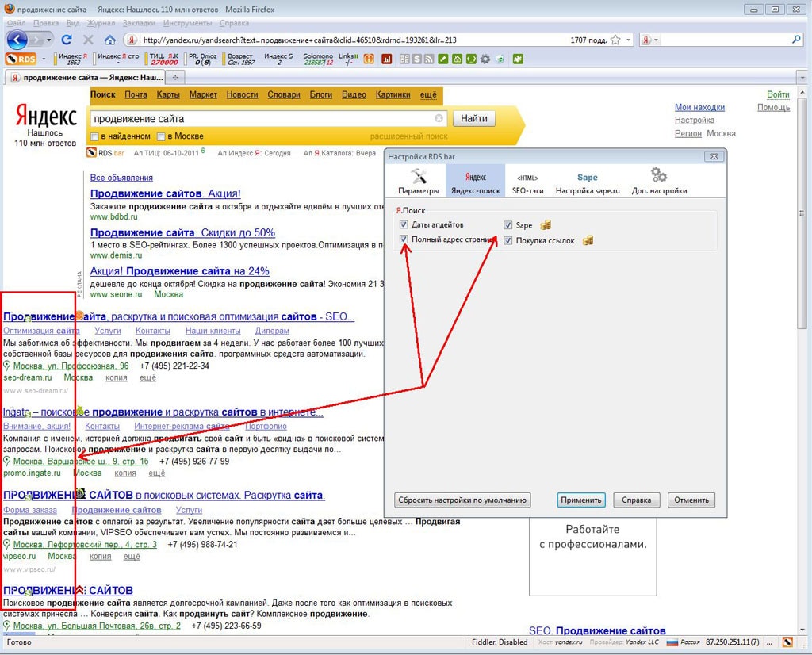Open the Параметры wrench tab icon
Screen dimensions: 812x655
coord(418,177)
